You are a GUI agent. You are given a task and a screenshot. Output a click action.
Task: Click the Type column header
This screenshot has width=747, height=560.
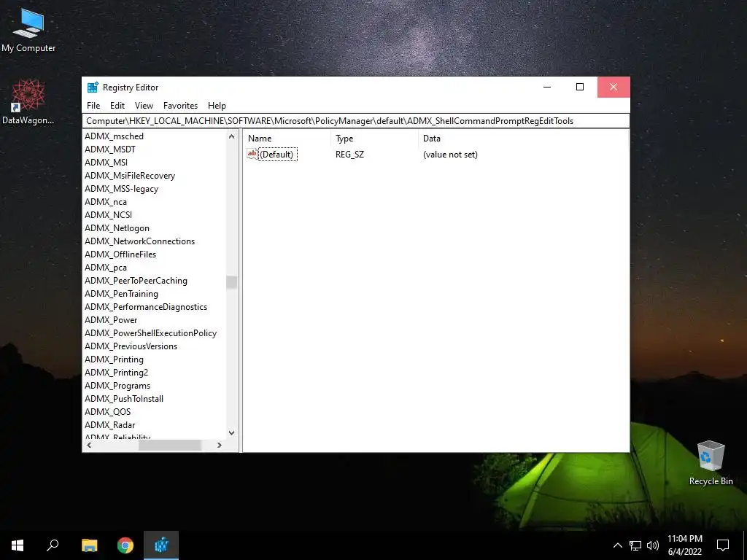click(374, 139)
